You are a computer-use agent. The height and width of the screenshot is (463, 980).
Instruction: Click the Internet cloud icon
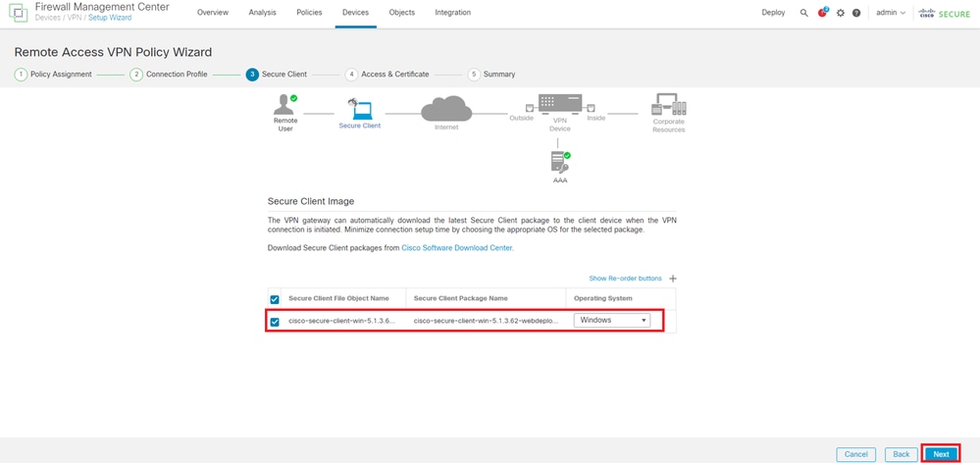coord(446,109)
